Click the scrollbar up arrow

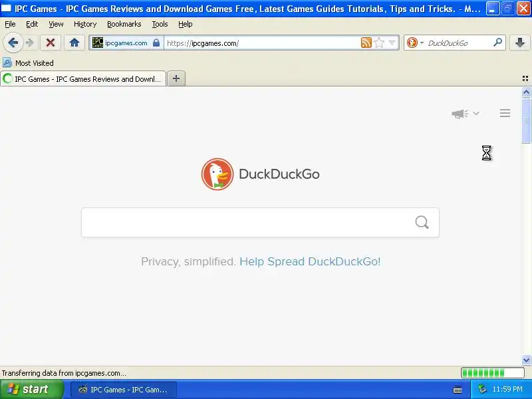(x=526, y=92)
